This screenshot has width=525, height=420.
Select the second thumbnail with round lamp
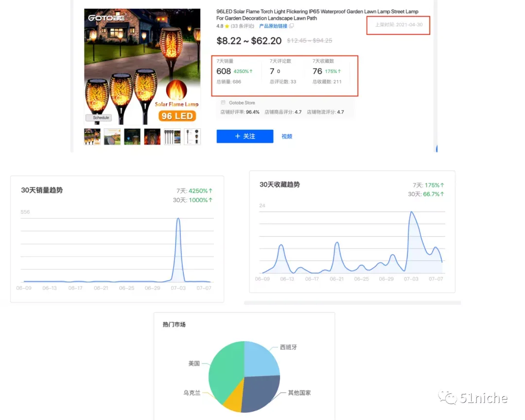point(112,137)
